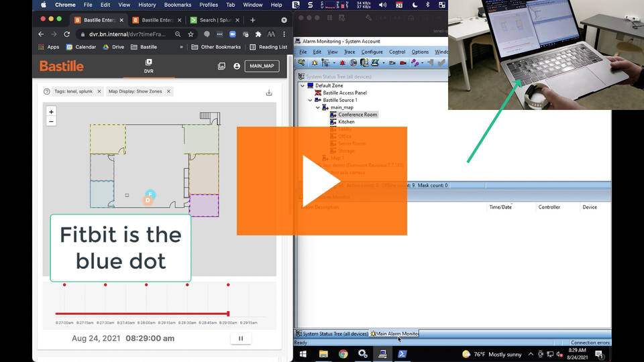Open the gallery icon in Bastille header
The height and width of the screenshot is (362, 644).
click(x=221, y=66)
